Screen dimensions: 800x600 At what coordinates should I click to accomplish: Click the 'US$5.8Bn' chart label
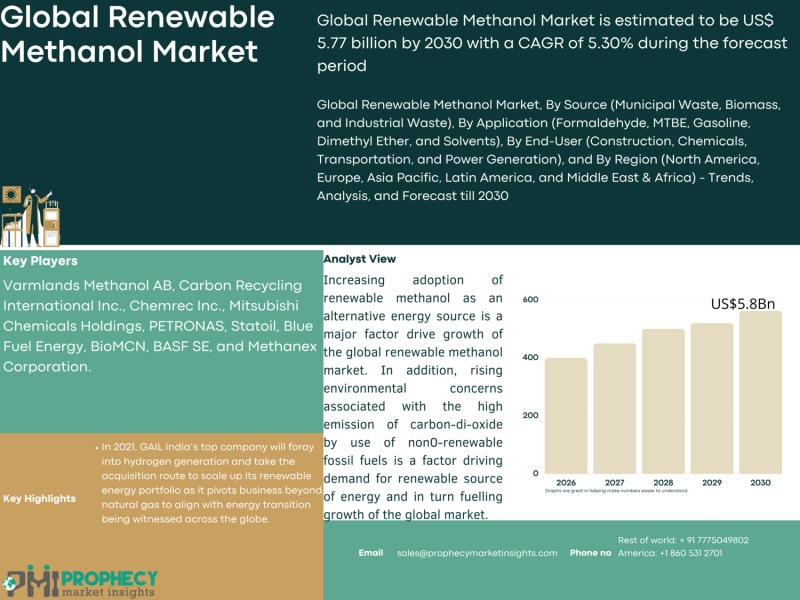coord(743,304)
